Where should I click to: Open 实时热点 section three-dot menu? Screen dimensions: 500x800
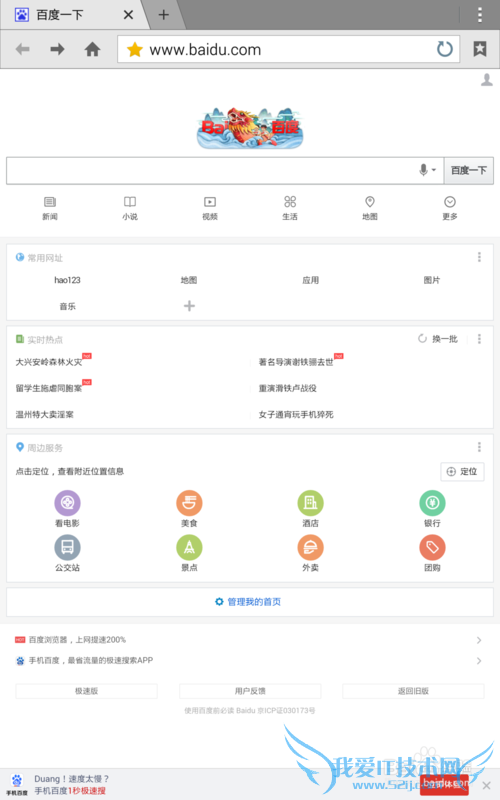[x=479, y=339]
